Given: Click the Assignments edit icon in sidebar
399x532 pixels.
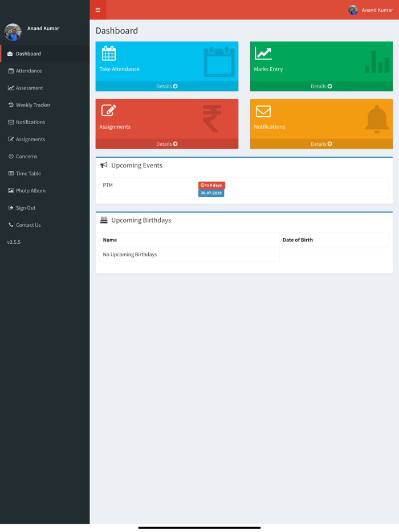Looking at the screenshot, I should point(11,139).
